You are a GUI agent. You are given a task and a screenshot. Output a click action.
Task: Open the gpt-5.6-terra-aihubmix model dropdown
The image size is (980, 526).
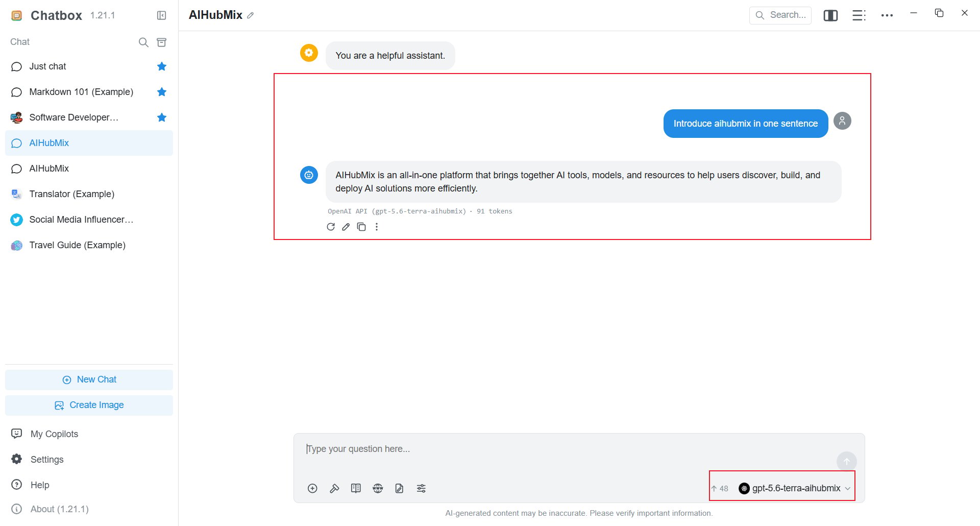[795, 488]
